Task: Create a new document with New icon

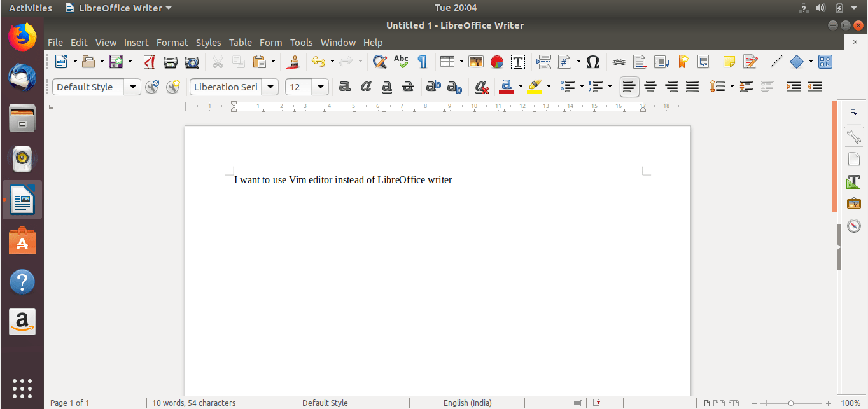Action: click(61, 62)
